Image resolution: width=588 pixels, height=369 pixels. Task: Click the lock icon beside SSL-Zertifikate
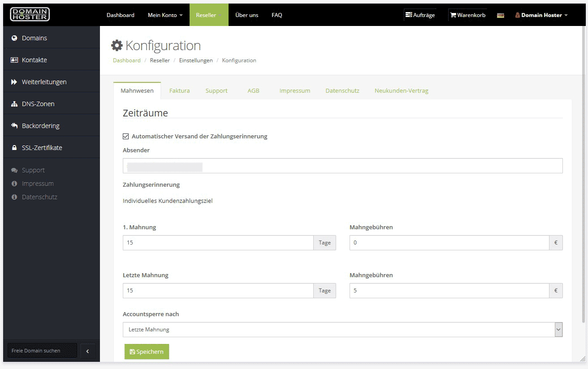pos(14,148)
